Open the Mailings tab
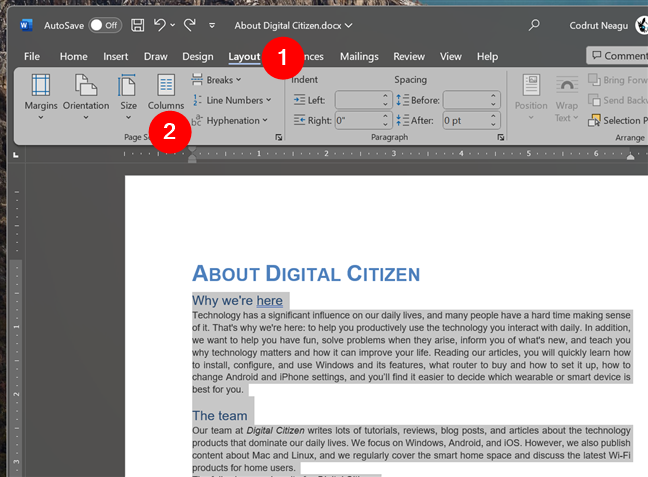The width and height of the screenshot is (648, 477). (x=359, y=56)
